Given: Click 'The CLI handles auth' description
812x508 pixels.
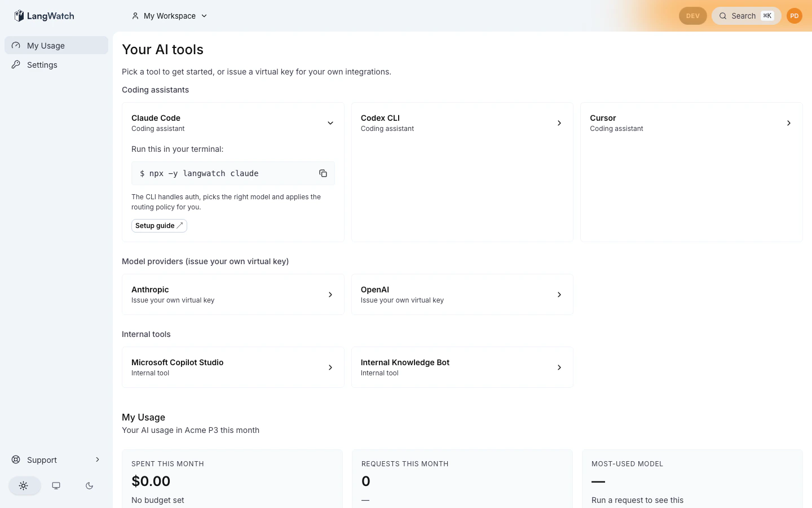Looking at the screenshot, I should click(x=226, y=202).
